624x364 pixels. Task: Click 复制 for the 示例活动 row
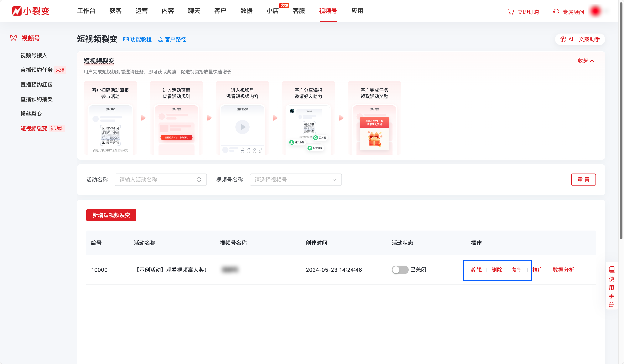coord(517,270)
